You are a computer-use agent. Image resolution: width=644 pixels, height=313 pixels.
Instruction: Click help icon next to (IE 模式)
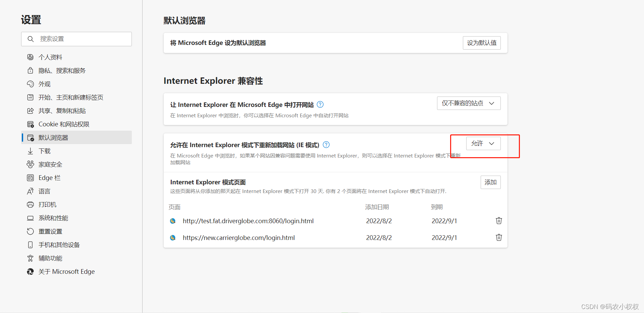(326, 145)
